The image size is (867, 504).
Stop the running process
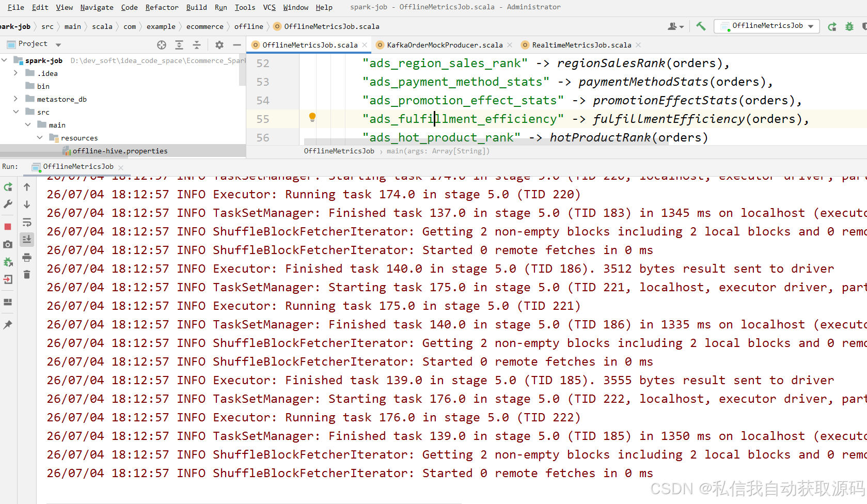coord(8,227)
